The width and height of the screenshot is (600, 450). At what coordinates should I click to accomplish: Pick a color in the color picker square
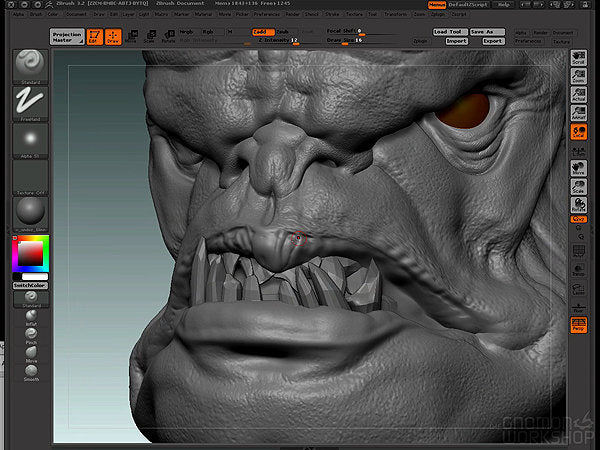[30, 255]
